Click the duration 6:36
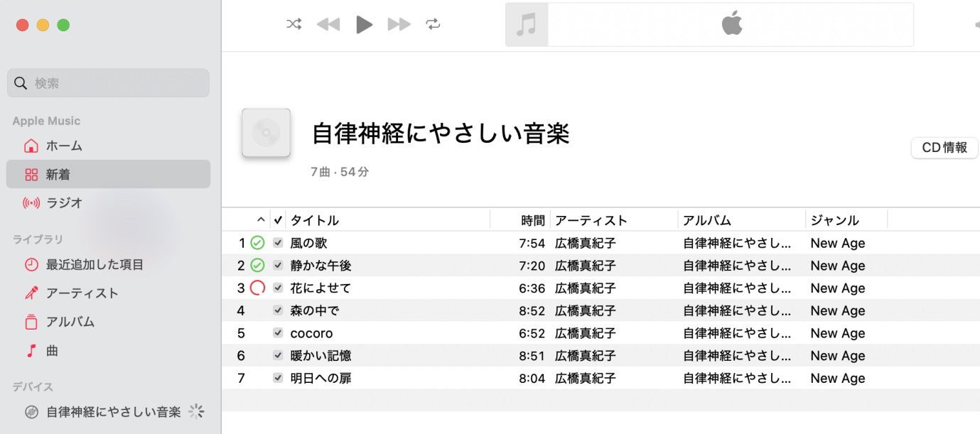The width and height of the screenshot is (980, 434). [x=532, y=288]
